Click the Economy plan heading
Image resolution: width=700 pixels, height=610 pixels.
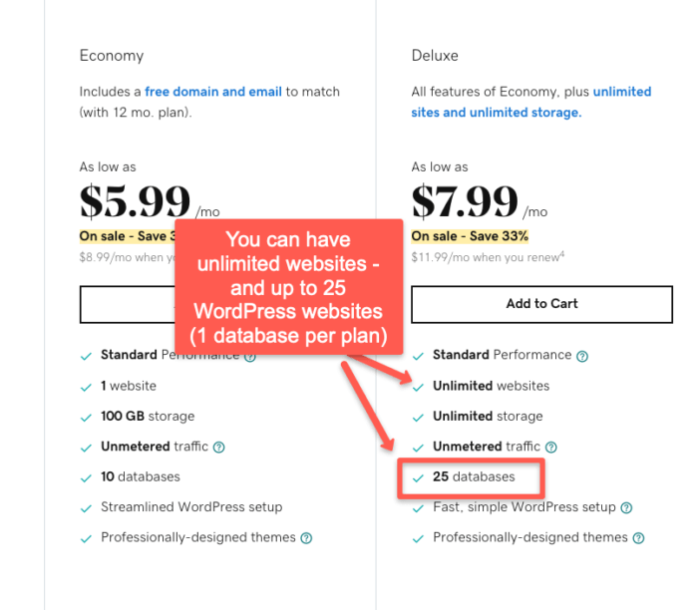(112, 56)
